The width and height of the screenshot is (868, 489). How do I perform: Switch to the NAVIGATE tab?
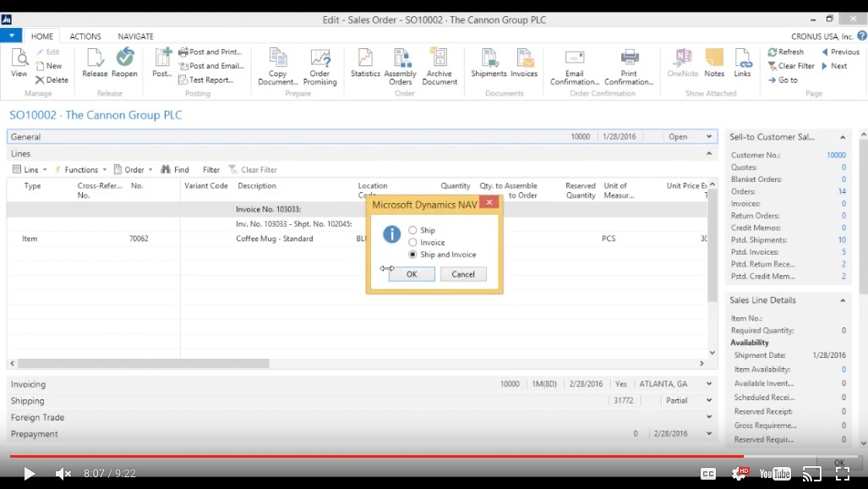(x=135, y=36)
